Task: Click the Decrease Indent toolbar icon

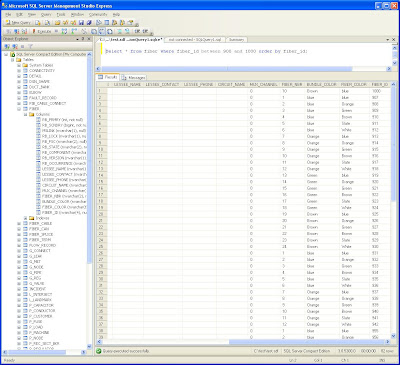Action: click(137, 31)
